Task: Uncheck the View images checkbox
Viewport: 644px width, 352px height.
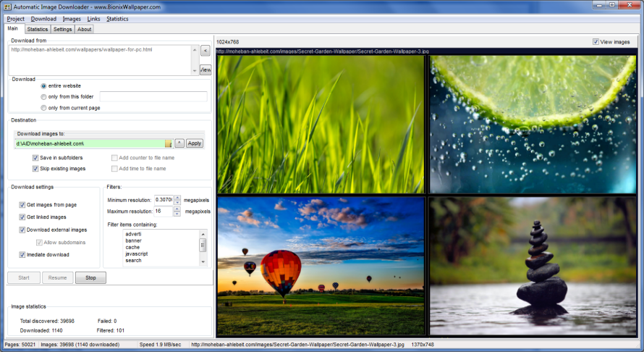Action: coord(596,42)
